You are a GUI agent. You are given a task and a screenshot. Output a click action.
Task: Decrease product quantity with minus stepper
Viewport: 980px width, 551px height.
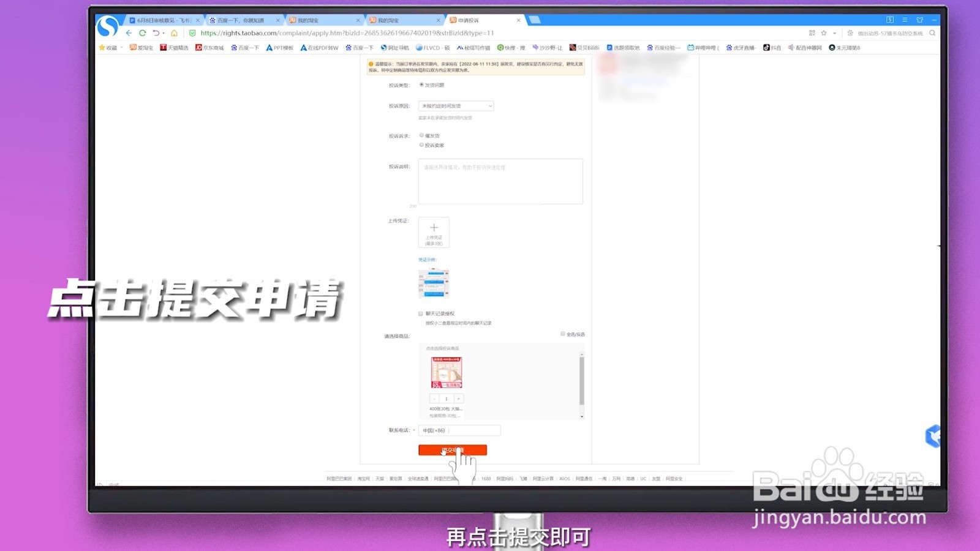[x=434, y=399]
